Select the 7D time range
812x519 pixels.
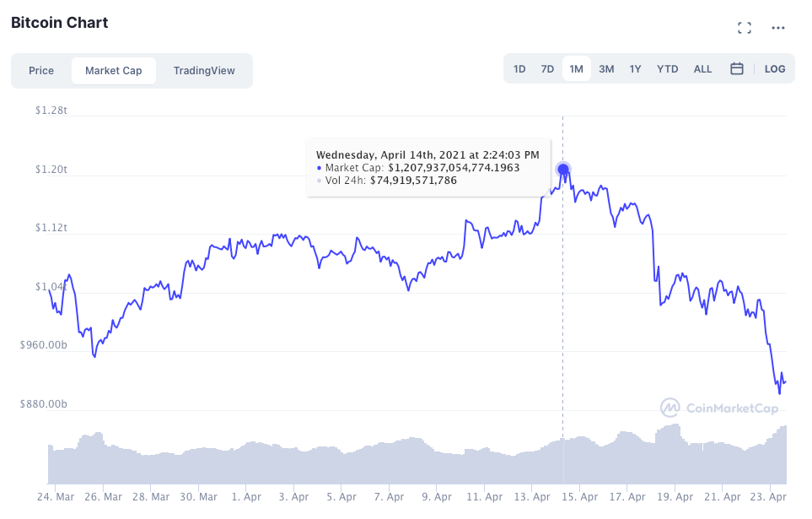(547, 68)
